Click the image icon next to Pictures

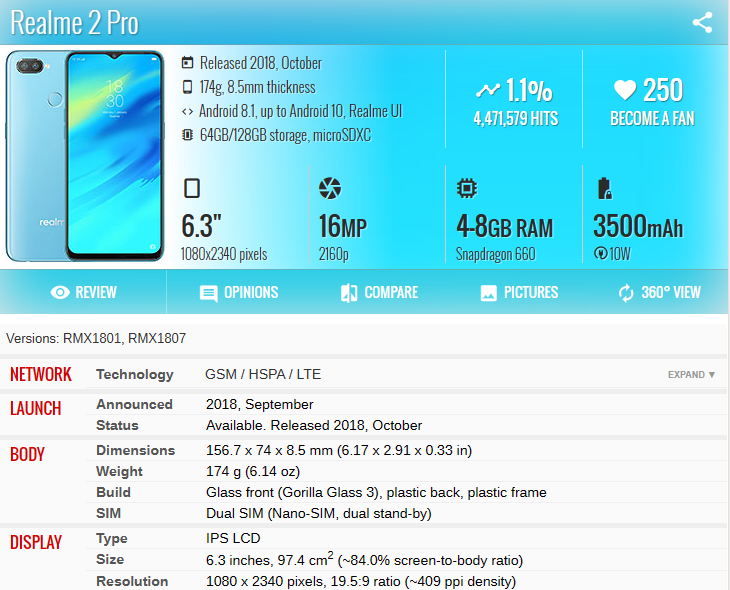click(488, 293)
